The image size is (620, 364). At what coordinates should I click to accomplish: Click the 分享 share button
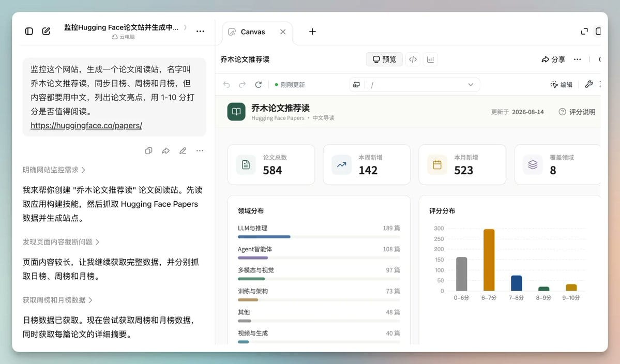(553, 59)
